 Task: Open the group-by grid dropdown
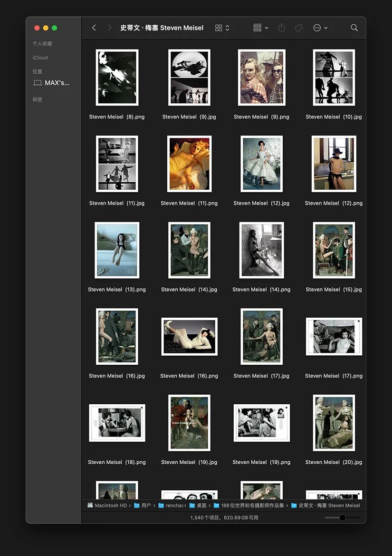pyautogui.click(x=261, y=28)
